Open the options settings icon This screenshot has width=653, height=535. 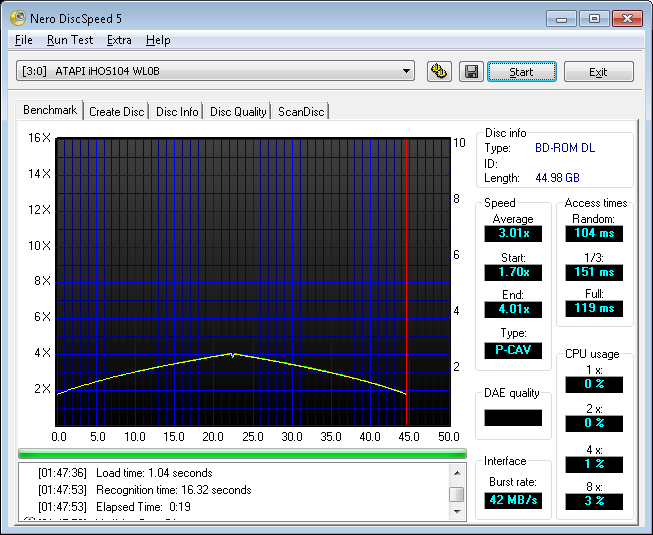tap(439, 72)
